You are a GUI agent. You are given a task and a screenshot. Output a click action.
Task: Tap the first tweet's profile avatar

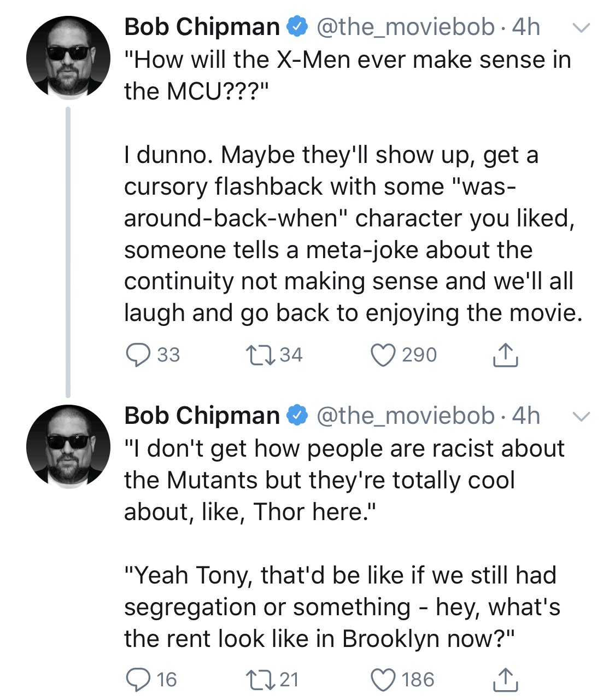[68, 57]
